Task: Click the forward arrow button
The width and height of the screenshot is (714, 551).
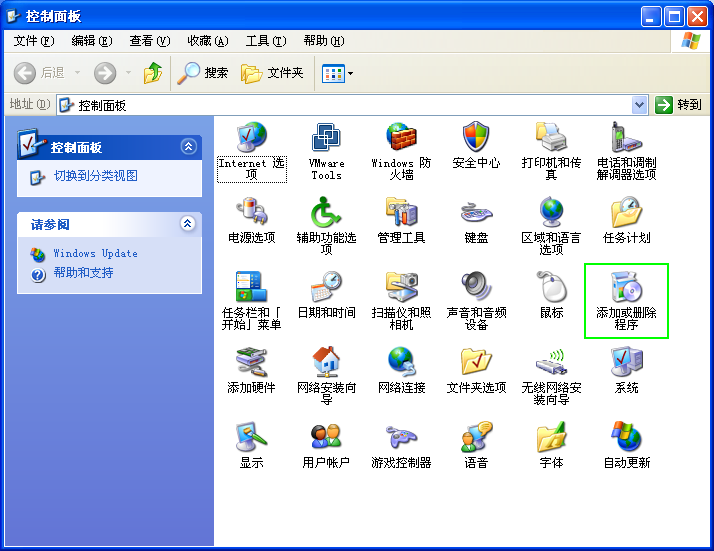Action: 105,73
